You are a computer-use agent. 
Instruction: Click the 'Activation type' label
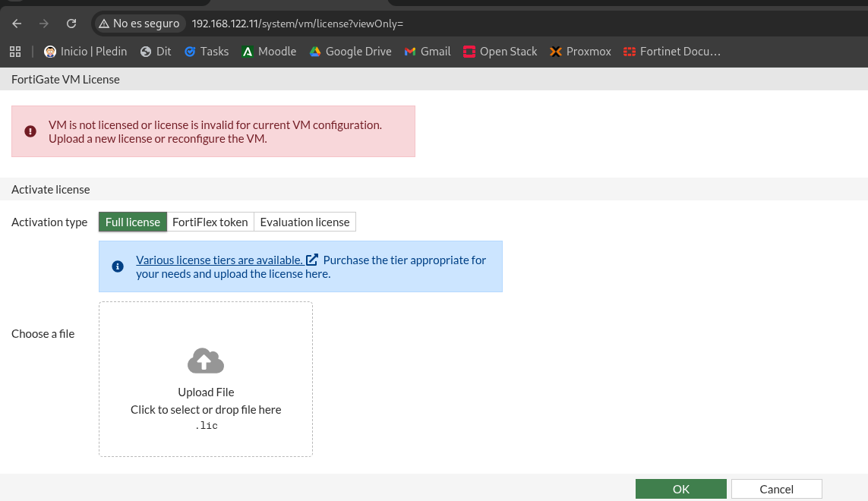click(x=49, y=222)
